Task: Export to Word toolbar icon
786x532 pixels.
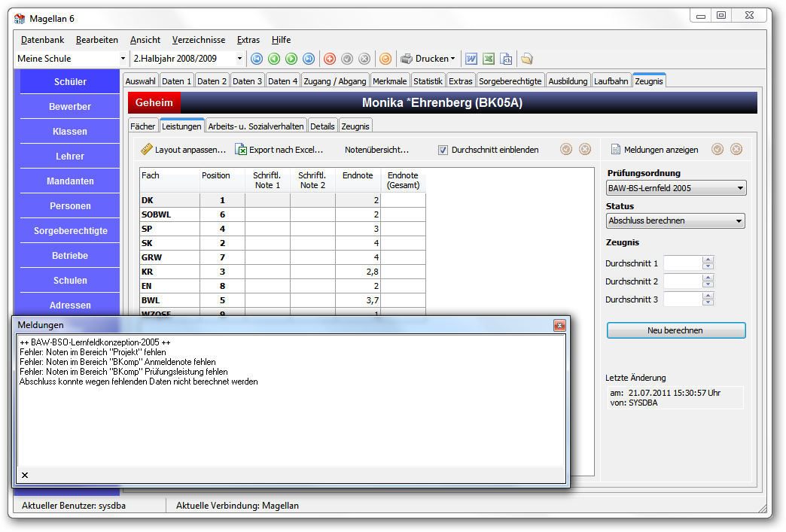Action: 471,59
